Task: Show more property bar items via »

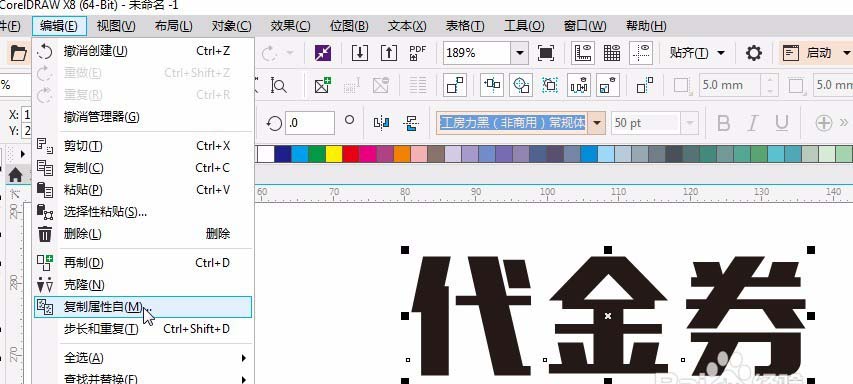Action: (x=844, y=122)
